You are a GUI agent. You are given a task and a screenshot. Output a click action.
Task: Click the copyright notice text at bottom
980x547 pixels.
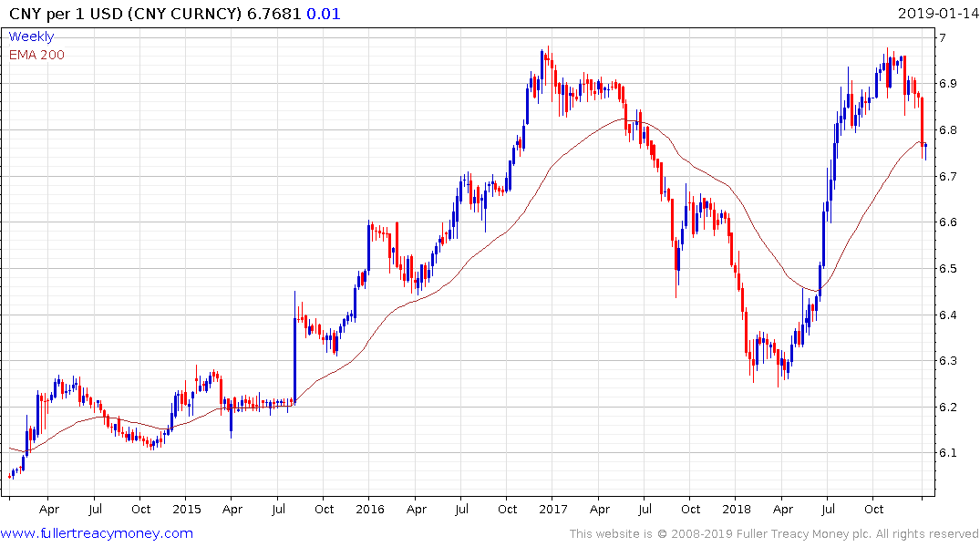[774, 534]
